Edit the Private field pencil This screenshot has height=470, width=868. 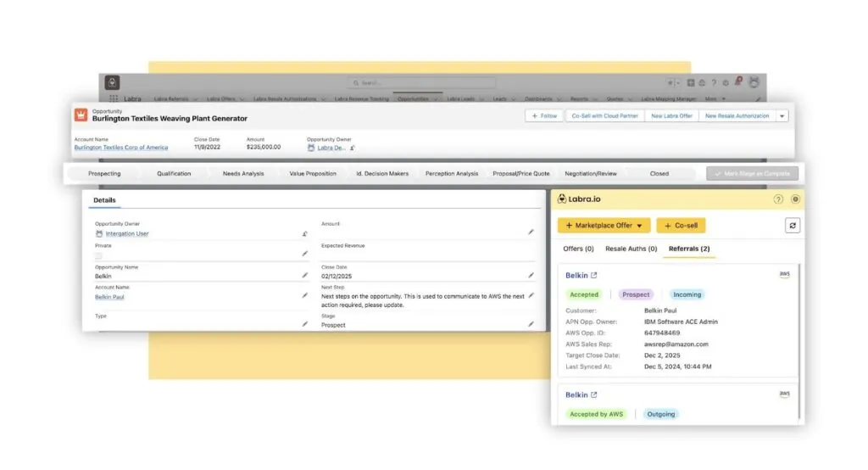click(304, 254)
